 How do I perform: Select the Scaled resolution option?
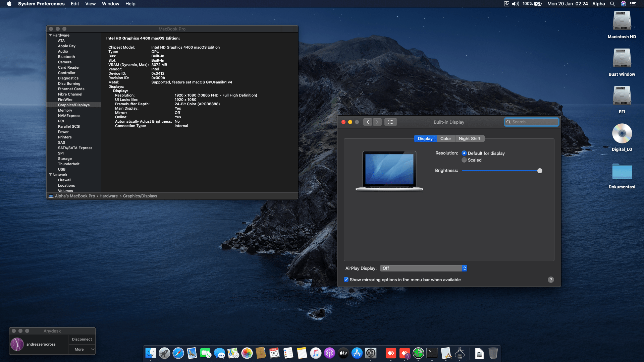click(464, 160)
